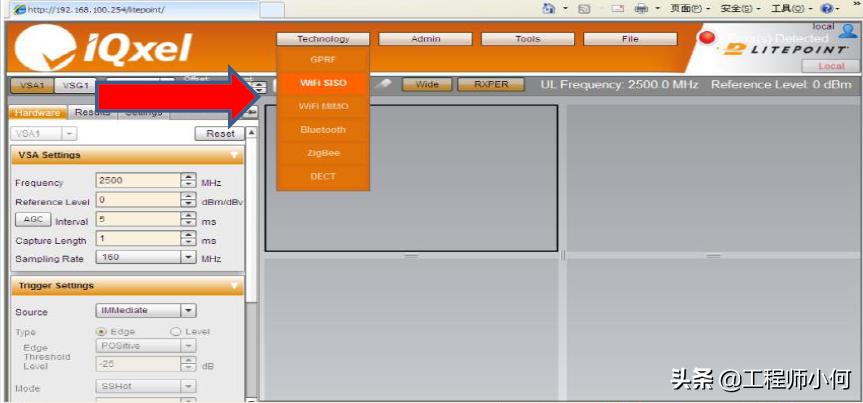Open the browser 页面 menu
The image size is (863, 403).
click(x=690, y=9)
